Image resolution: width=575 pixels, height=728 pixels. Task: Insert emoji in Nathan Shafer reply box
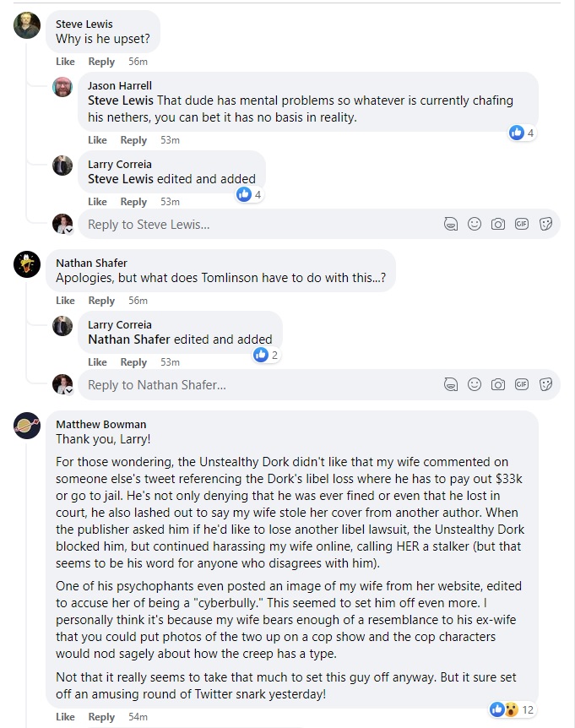tap(475, 384)
